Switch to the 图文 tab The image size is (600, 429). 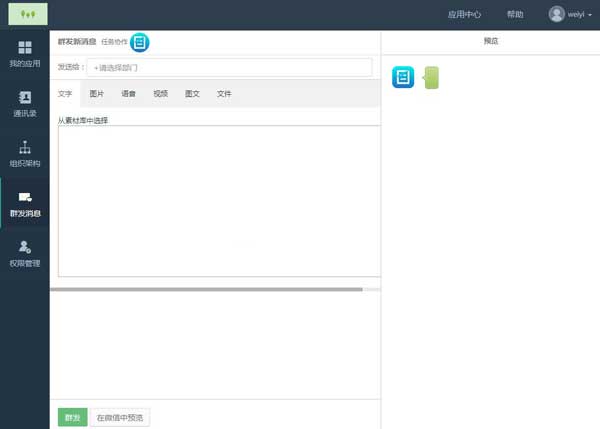(x=192, y=94)
